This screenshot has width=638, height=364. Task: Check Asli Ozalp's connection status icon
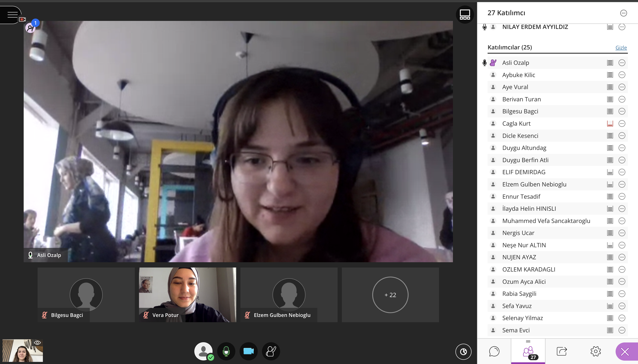[x=610, y=63]
